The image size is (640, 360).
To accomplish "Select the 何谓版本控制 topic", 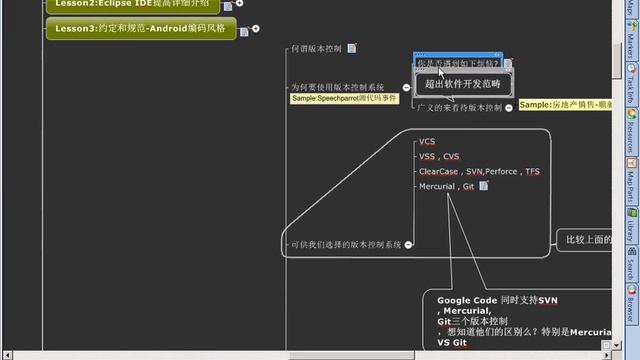I will point(316,49).
